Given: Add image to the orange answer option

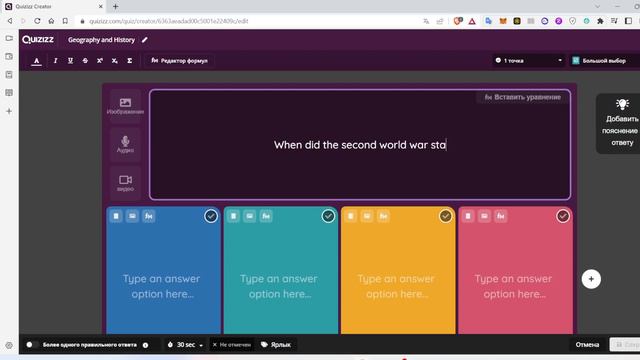Looking at the screenshot, I should (x=367, y=216).
